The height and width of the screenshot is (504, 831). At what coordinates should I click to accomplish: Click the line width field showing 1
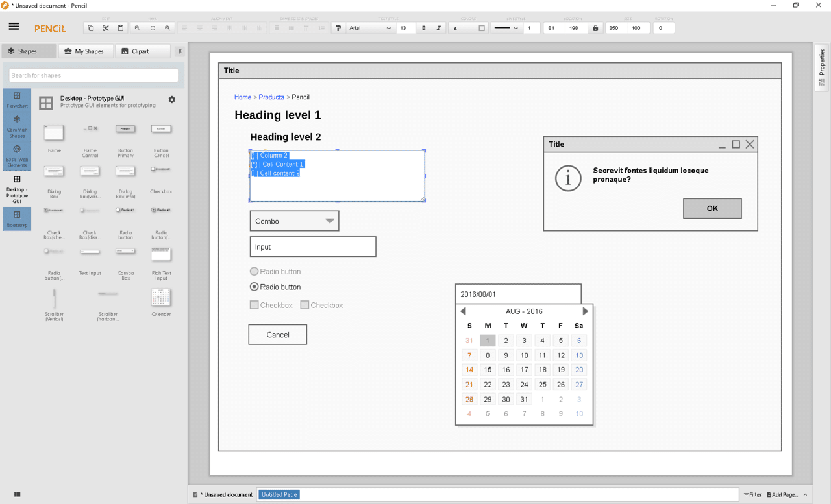point(531,28)
